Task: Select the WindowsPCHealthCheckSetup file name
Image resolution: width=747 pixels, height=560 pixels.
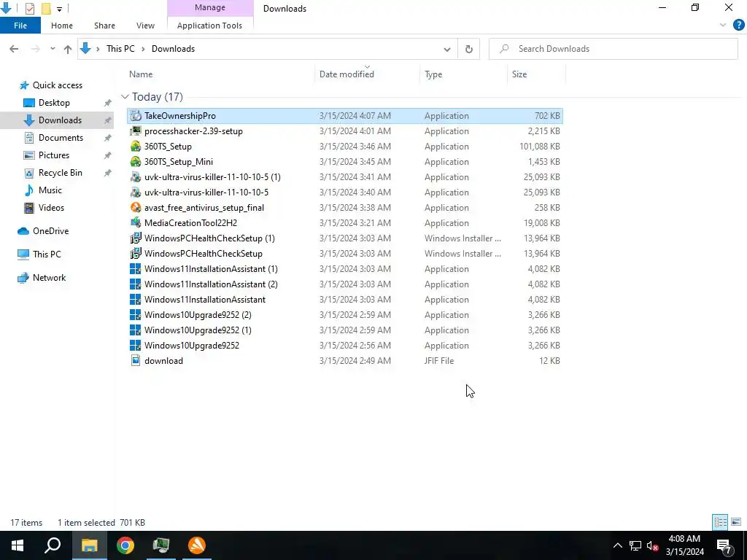Action: tap(203, 253)
